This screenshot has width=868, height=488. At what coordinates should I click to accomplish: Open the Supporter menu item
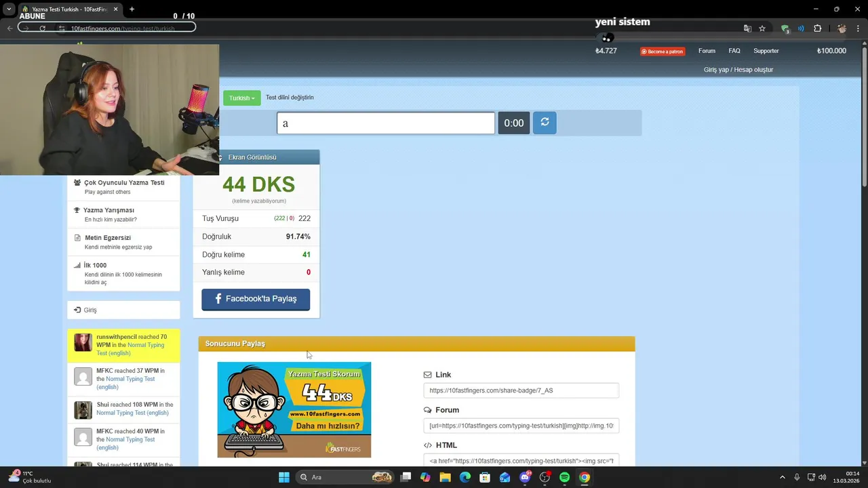pos(766,51)
